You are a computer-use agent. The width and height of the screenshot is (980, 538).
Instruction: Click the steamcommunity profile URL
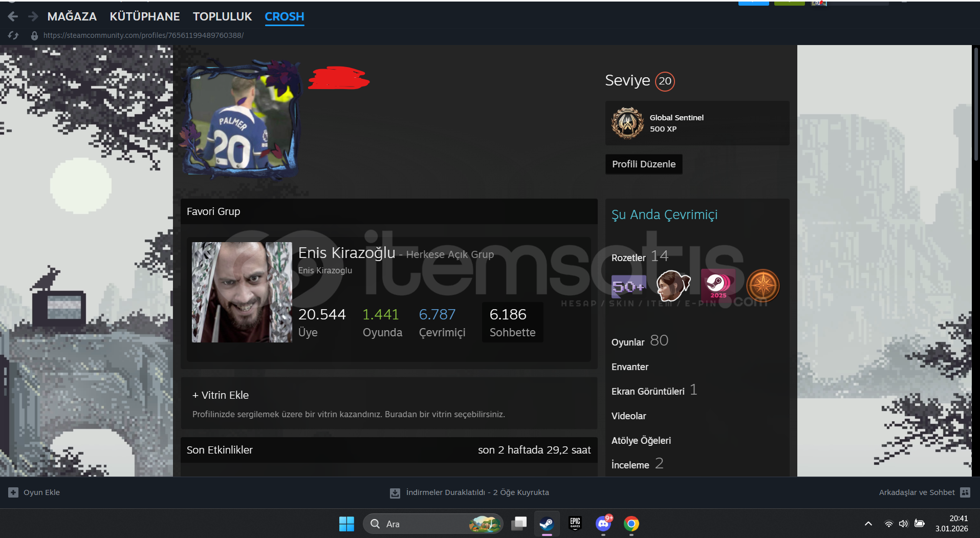(143, 35)
